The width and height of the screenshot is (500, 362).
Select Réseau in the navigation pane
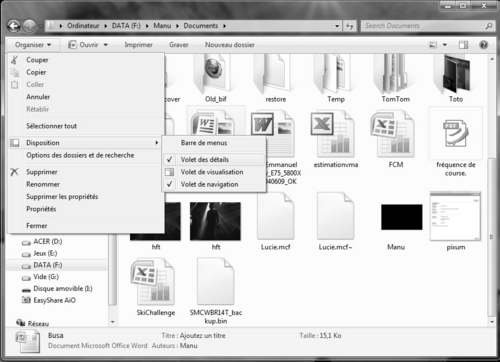point(38,324)
